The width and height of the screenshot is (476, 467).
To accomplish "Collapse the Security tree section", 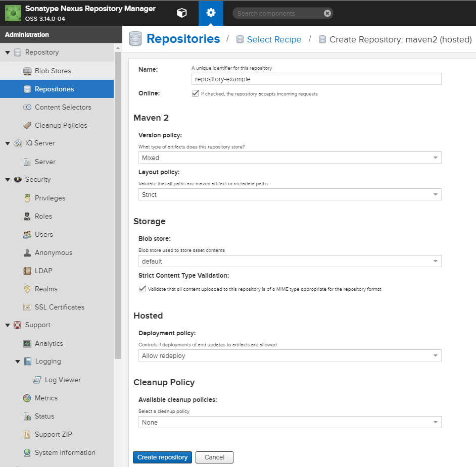I will (x=8, y=180).
